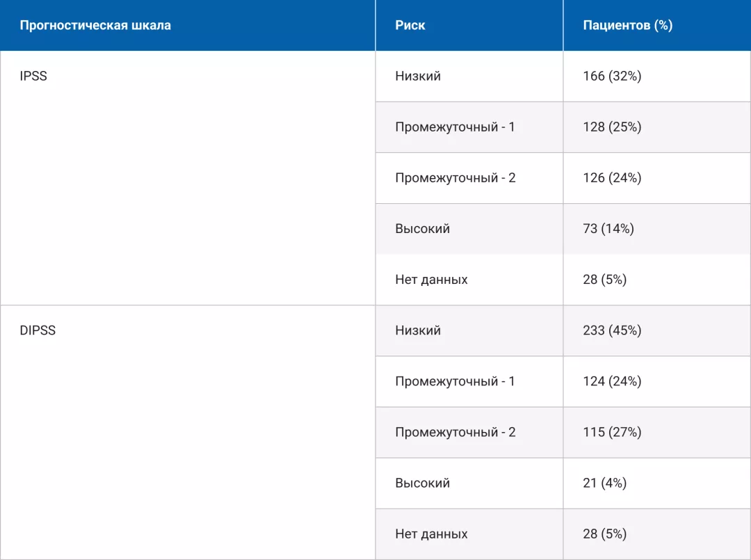Select 'Промежуточный - 2' in the DIPSS group
Image resolution: width=751 pixels, height=560 pixels.
click(x=455, y=432)
